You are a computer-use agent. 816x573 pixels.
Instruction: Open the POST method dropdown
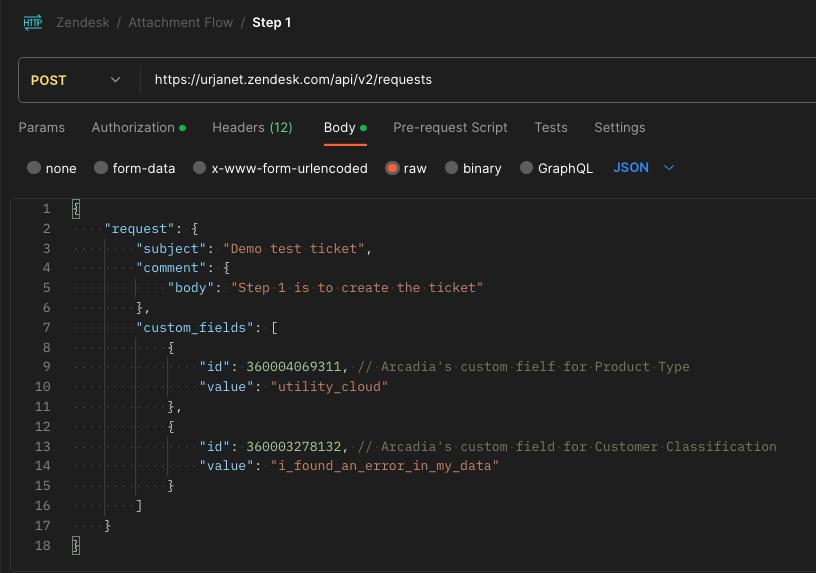point(76,80)
